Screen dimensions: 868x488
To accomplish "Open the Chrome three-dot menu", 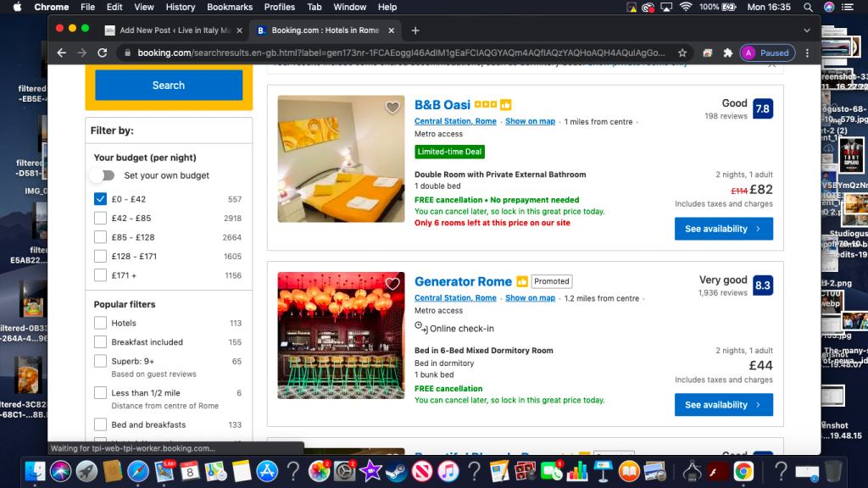I will click(x=807, y=53).
